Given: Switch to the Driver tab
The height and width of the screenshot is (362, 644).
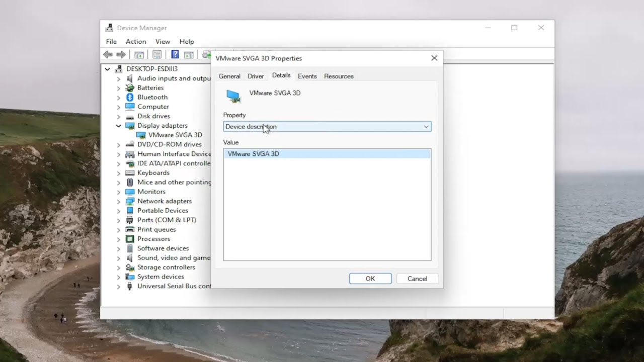Looking at the screenshot, I should [256, 76].
